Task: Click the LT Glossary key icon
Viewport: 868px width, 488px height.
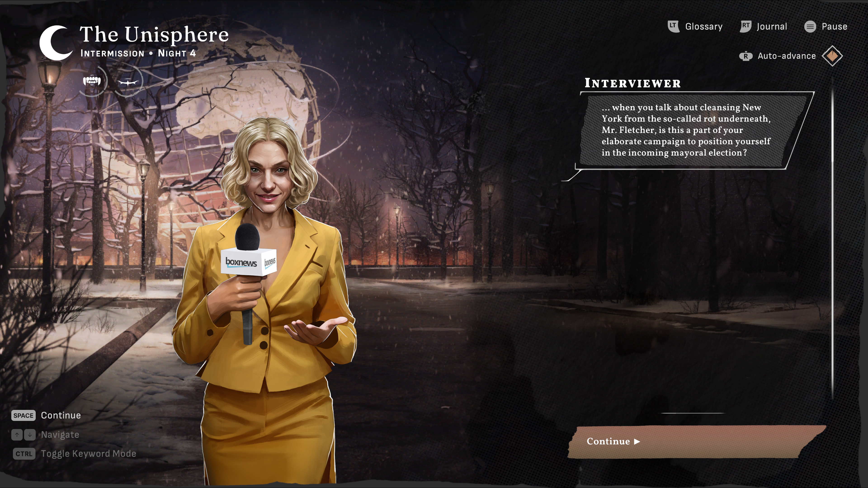Action: click(673, 26)
